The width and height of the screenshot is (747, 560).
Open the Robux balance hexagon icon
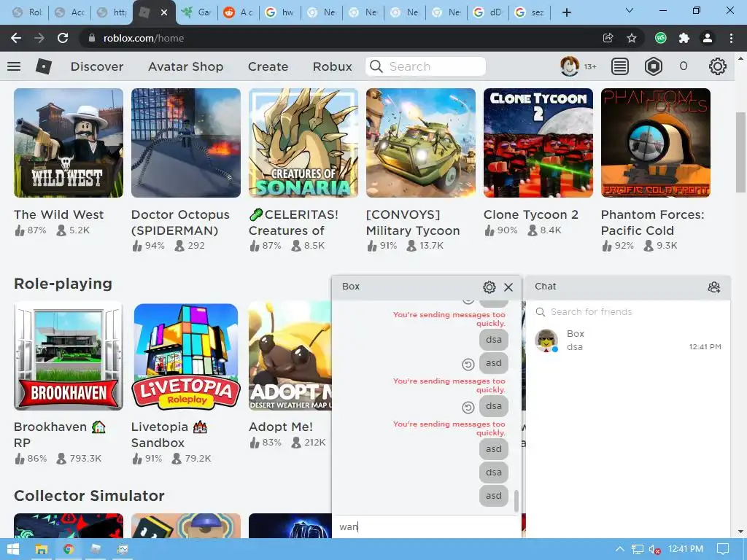[653, 66]
